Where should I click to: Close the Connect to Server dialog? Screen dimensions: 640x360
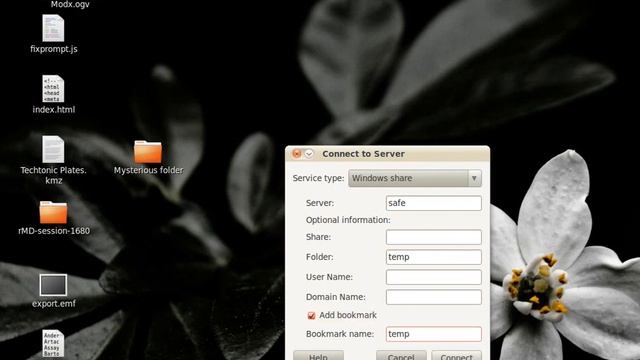click(297, 153)
